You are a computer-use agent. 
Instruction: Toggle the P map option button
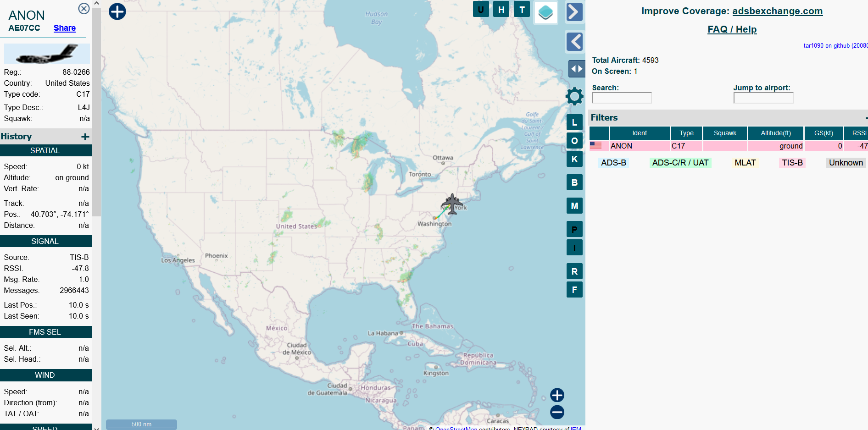[x=574, y=229]
